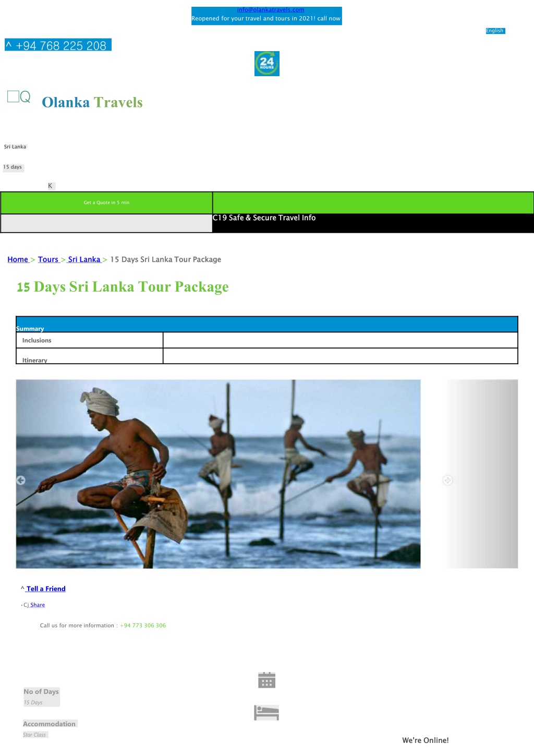The width and height of the screenshot is (534, 756).
Task: Expand the 15 days duration dropdown
Action: pos(13,167)
